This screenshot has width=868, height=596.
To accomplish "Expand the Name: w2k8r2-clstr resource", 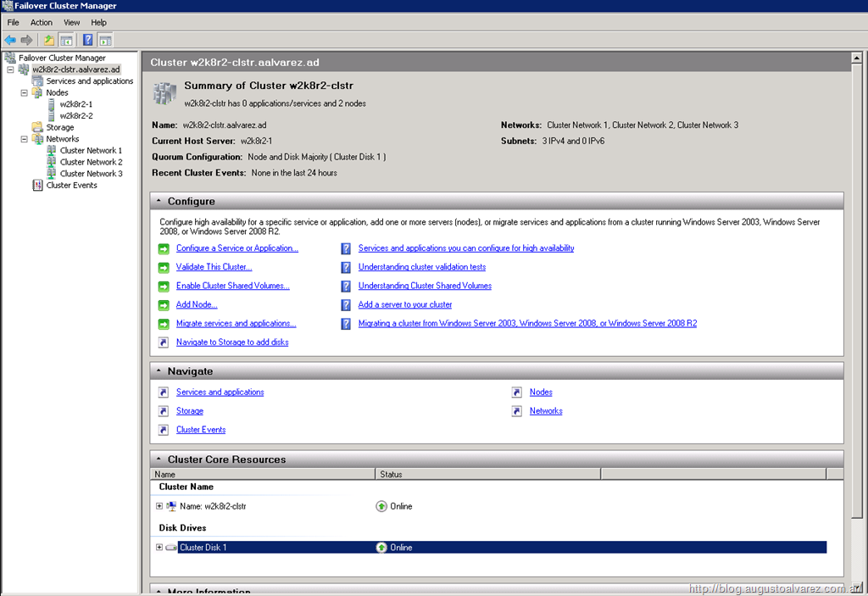I will pos(159,506).
